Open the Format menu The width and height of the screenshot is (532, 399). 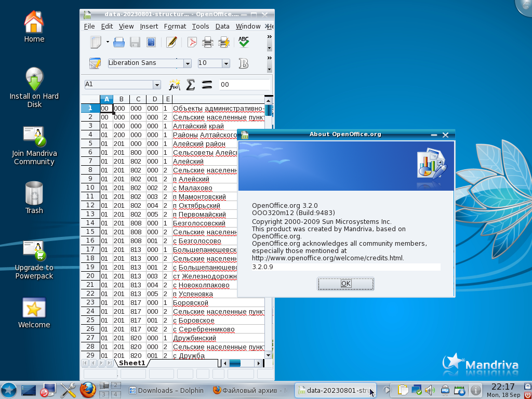[x=175, y=26]
